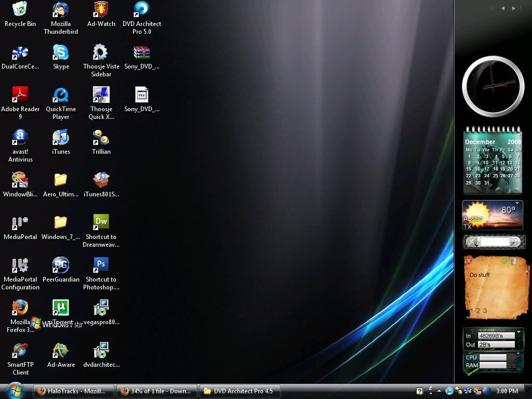Open the Windows_7_... folder

61,228
